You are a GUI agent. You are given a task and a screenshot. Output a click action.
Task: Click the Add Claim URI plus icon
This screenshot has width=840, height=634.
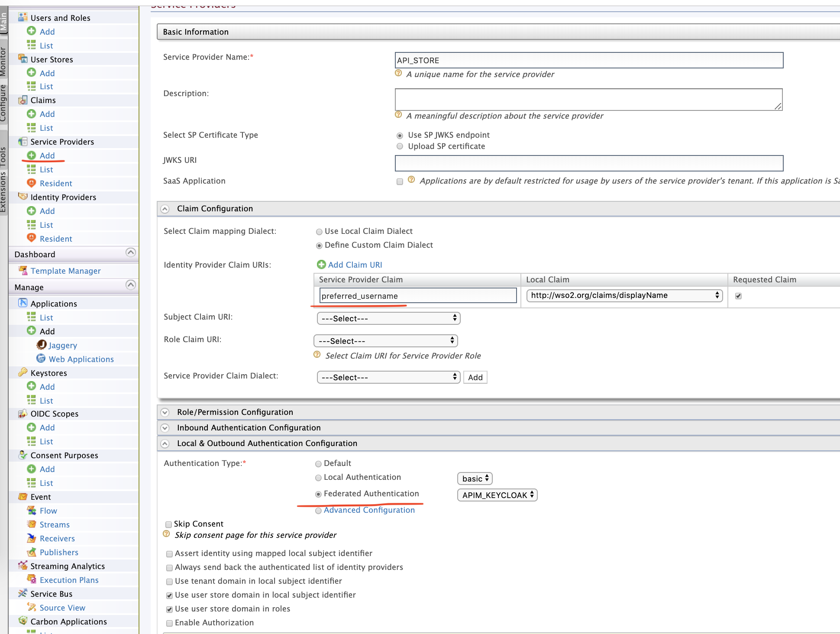(321, 265)
